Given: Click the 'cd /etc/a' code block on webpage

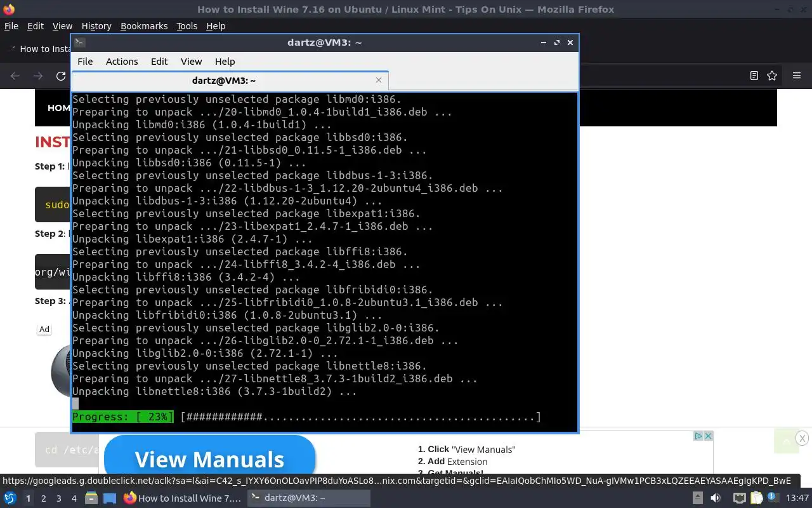Looking at the screenshot, I should coord(67,450).
